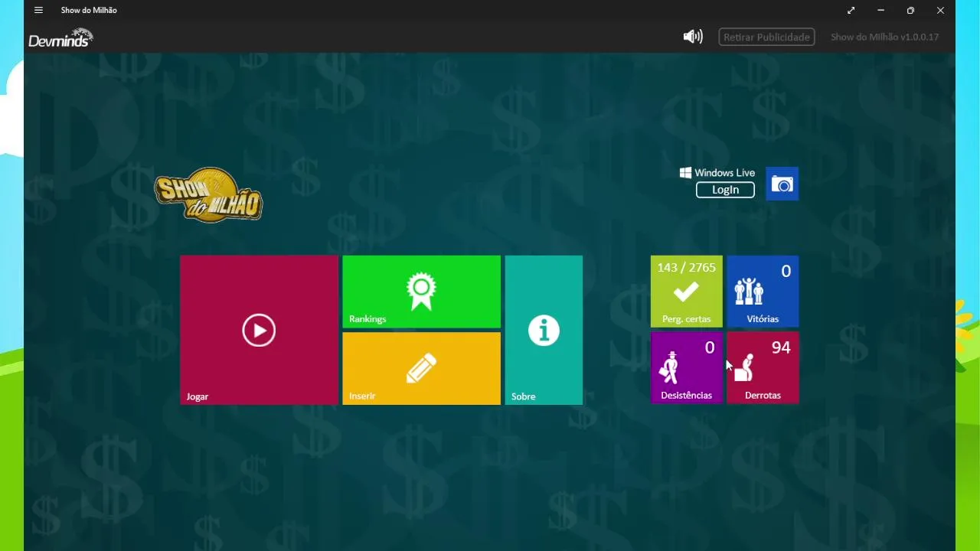980x551 pixels.
Task: Select the Perg. certas statistics tile
Action: [x=687, y=292]
